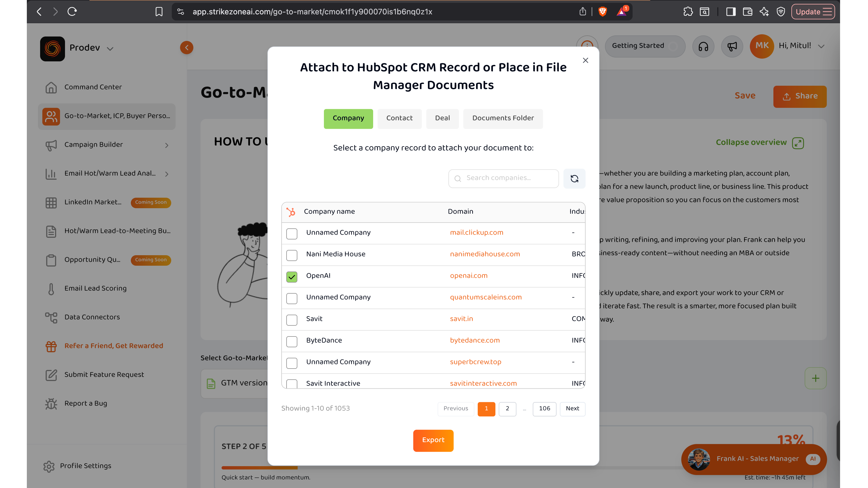Jump to page 106 of companies

click(x=544, y=409)
